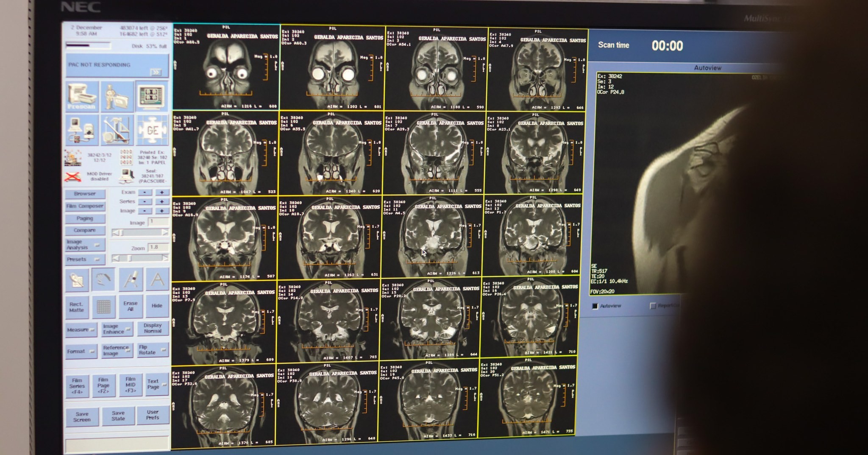Screen dimensions: 868x455
Task: Open the Reference Image dropdown
Action: [117, 350]
